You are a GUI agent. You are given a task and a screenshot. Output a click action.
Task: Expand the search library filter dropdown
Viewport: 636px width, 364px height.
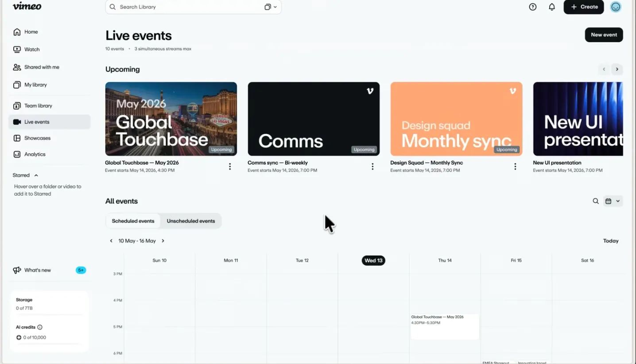click(x=271, y=7)
